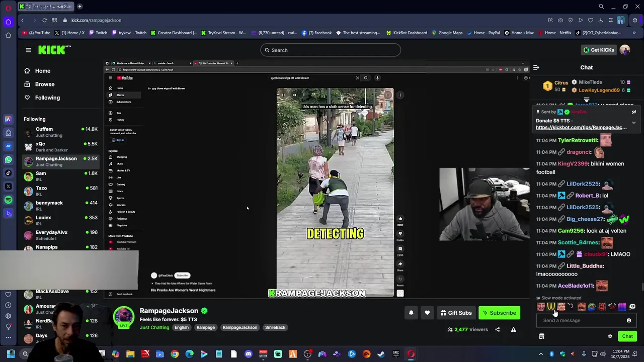Viewport: 644px width, 362px height.
Task: Open the Get KICKs button
Action: 599,50
